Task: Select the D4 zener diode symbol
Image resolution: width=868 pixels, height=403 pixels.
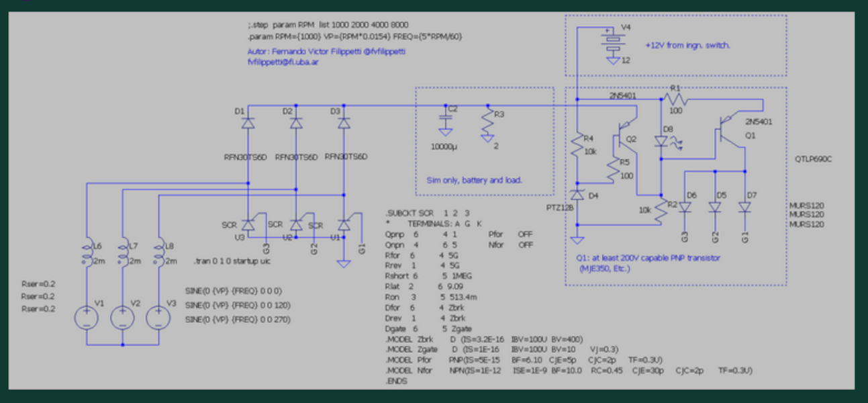Action: click(x=577, y=195)
